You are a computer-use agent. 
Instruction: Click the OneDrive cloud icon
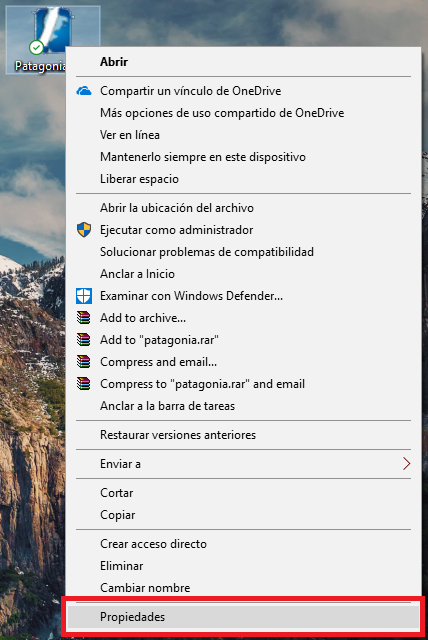click(84, 91)
